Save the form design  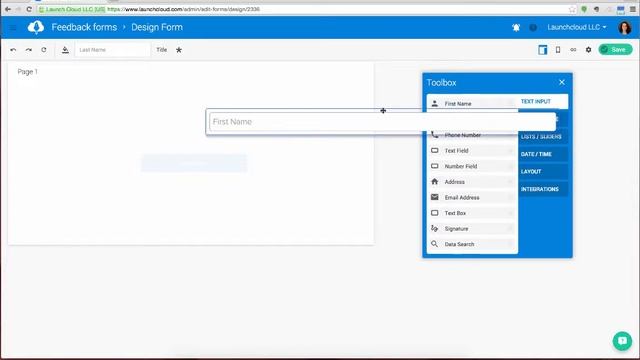616,49
